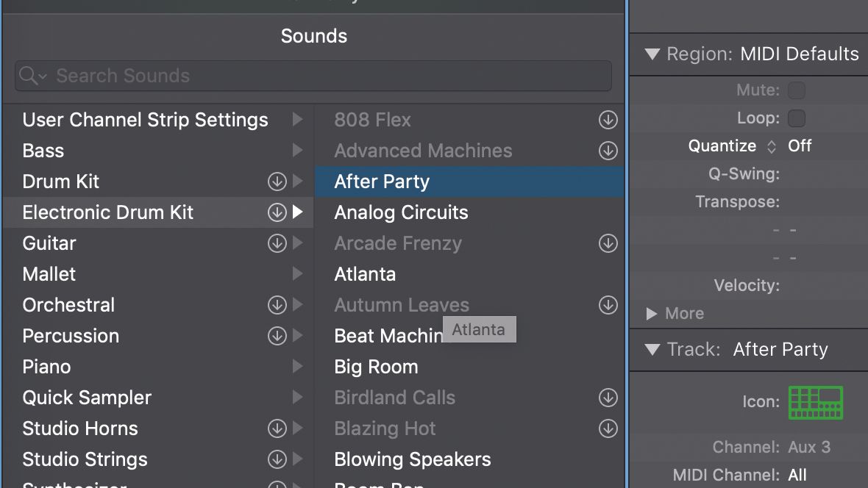868x488 pixels.
Task: Enable the region Loop checkbox
Action: [x=797, y=118]
